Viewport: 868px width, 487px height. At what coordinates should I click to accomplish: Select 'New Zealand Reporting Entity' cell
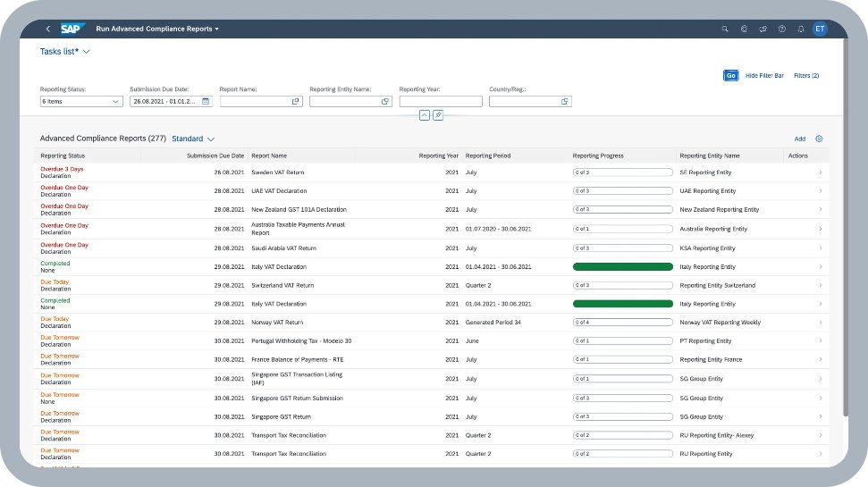(719, 209)
